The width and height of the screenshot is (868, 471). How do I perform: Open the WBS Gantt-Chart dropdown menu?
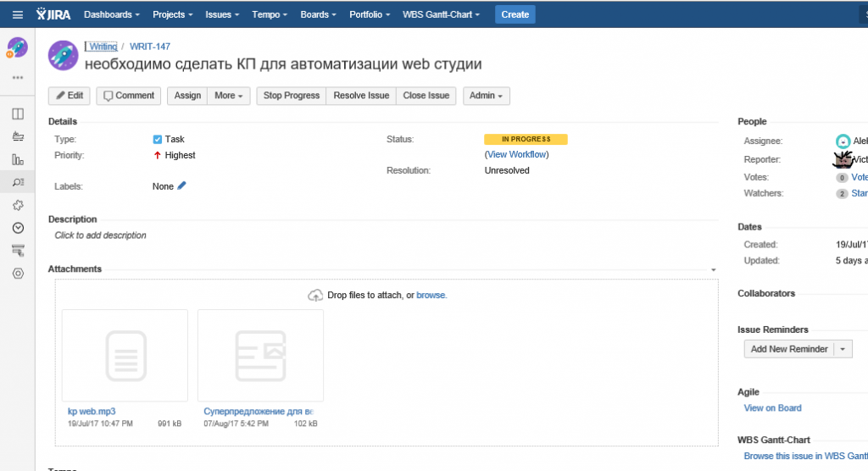tap(441, 15)
